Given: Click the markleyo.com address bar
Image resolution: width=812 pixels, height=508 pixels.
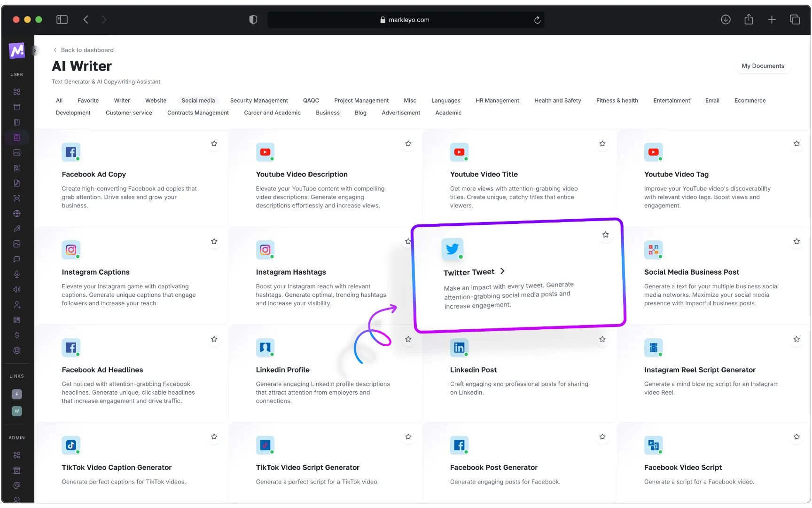Looking at the screenshot, I should click(x=405, y=20).
